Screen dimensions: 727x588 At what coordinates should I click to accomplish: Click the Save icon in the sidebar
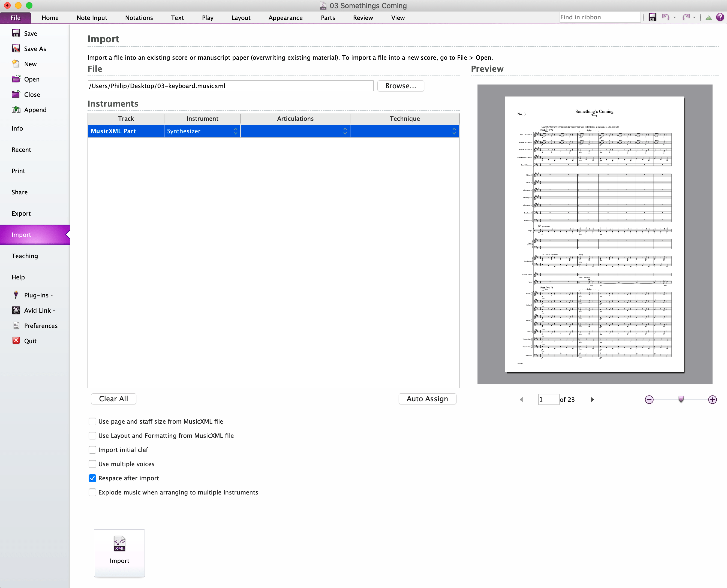click(16, 33)
